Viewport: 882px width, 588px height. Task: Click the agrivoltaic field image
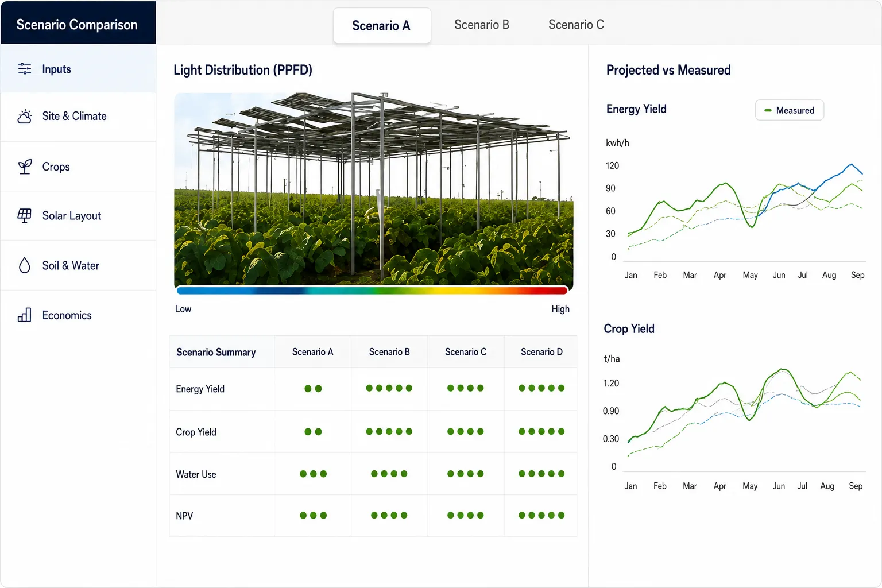374,189
